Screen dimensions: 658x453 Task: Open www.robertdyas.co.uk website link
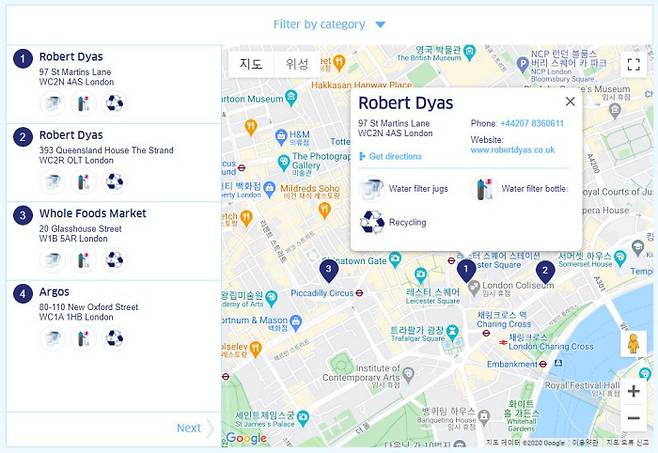(x=512, y=150)
